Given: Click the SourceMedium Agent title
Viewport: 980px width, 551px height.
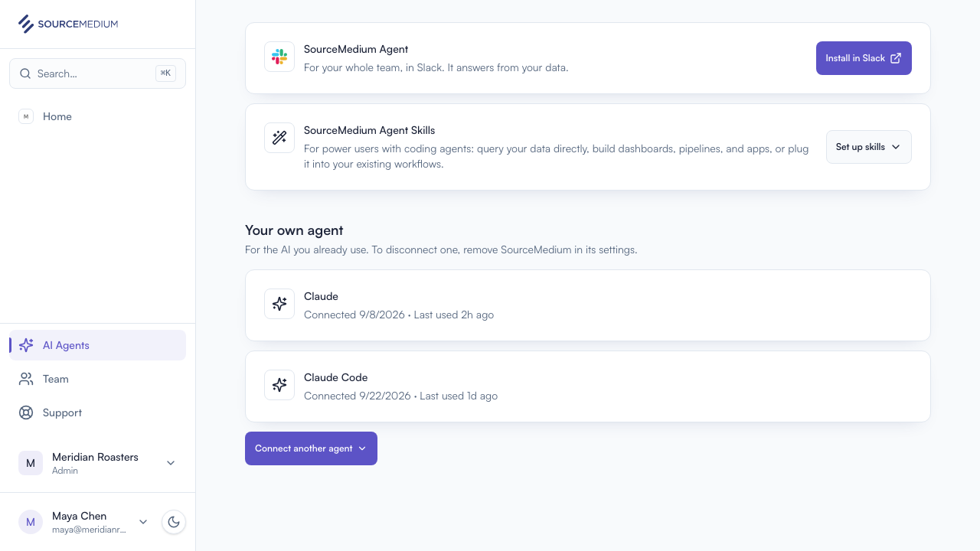Looking at the screenshot, I should (356, 49).
